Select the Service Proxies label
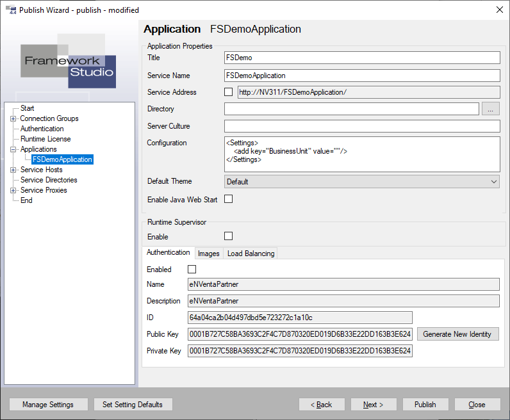 (44, 190)
